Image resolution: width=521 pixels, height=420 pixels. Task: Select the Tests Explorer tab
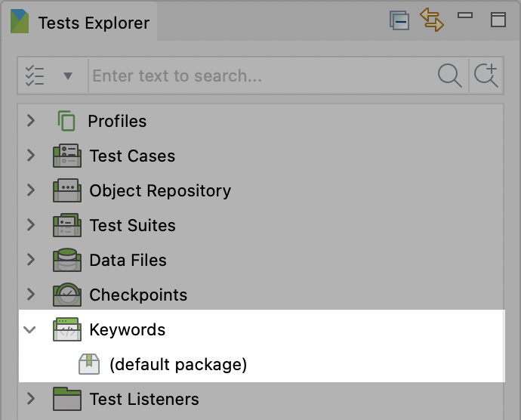tap(92, 23)
